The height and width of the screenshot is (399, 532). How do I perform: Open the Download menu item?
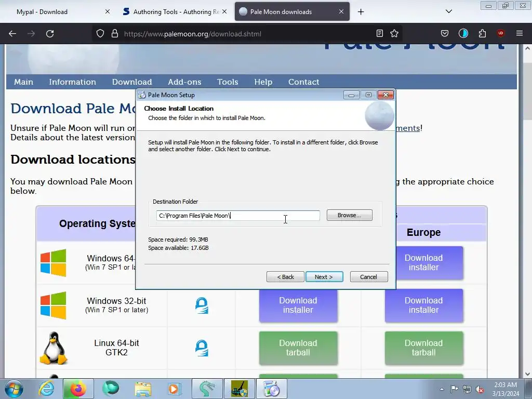click(132, 82)
